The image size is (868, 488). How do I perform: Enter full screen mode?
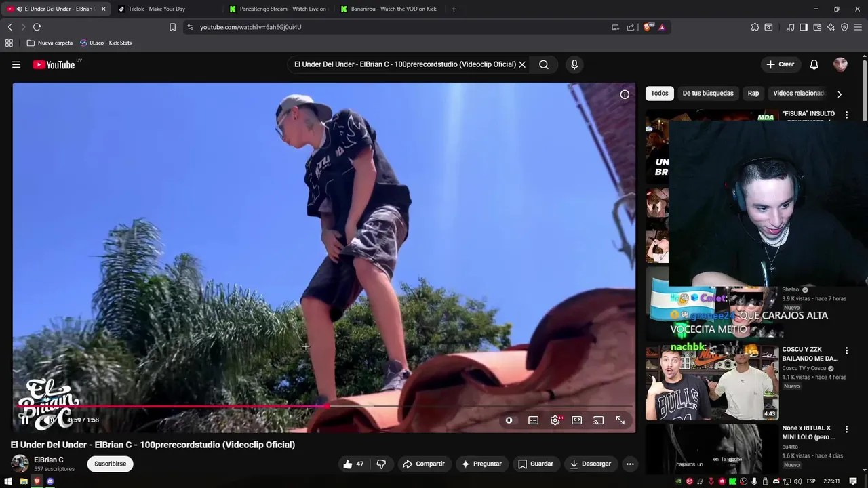point(620,420)
